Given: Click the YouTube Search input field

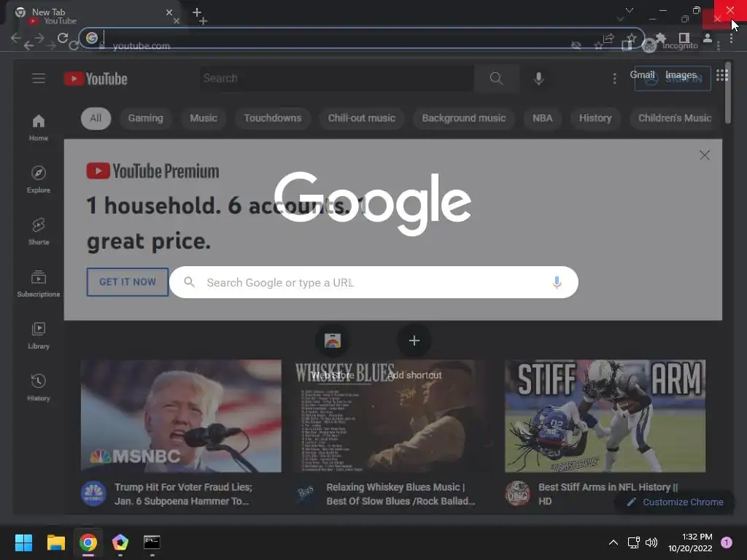Looking at the screenshot, I should tap(336, 79).
